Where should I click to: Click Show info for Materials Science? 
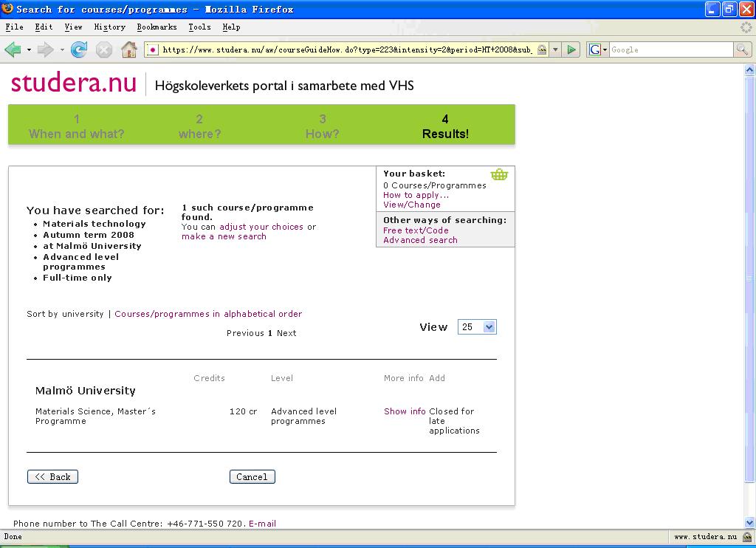[x=405, y=411]
